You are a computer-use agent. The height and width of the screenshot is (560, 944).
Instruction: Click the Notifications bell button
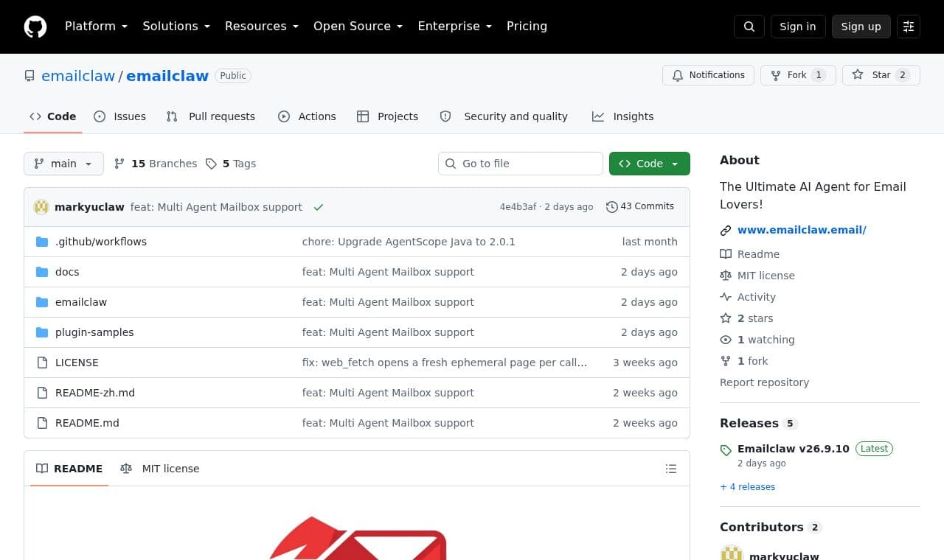coord(709,75)
